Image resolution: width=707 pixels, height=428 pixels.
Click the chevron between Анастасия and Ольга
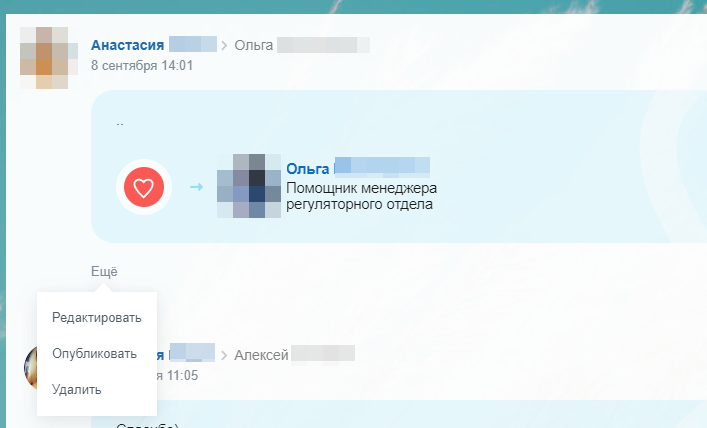[224, 46]
